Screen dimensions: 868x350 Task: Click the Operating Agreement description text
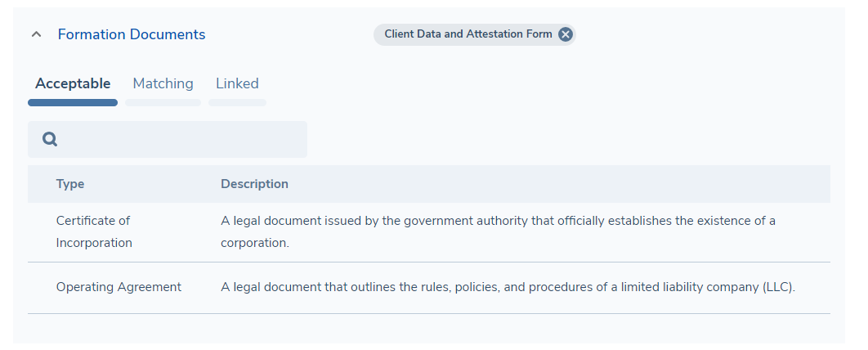click(508, 287)
